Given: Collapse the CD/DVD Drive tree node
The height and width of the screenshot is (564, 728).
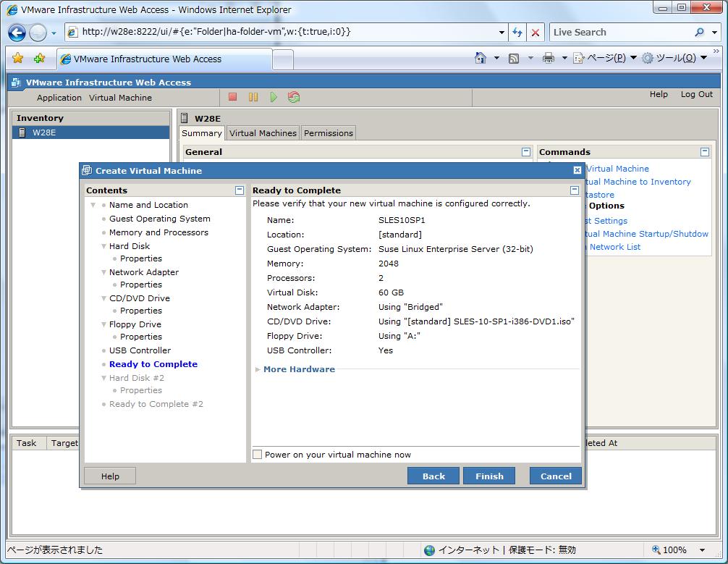Looking at the screenshot, I should point(104,298).
